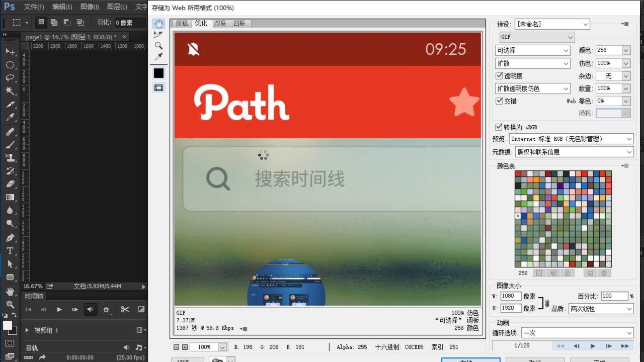This screenshot has width=644, height=362.
Task: Close the page1 document tab
Action: [124, 37]
